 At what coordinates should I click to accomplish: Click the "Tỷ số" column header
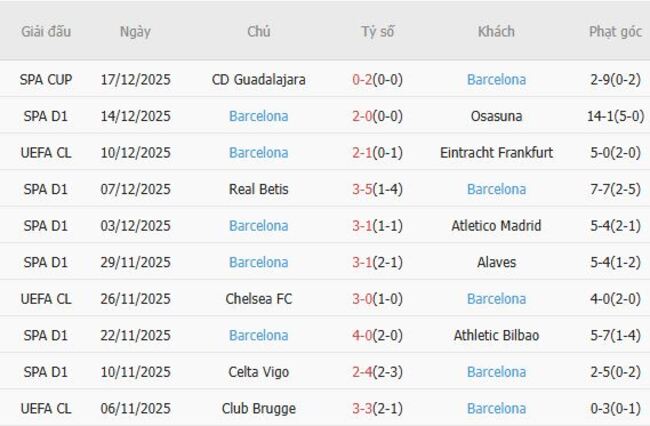point(377,31)
